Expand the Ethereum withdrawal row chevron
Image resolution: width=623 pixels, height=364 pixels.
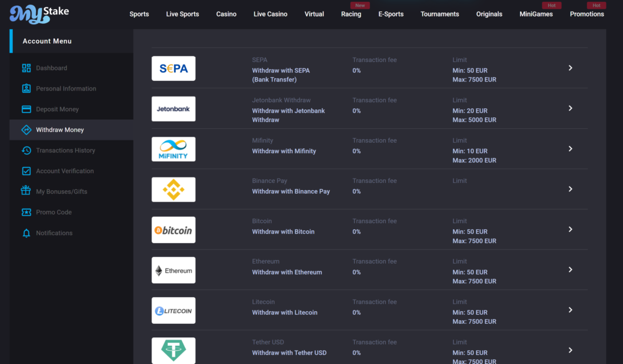pos(570,270)
